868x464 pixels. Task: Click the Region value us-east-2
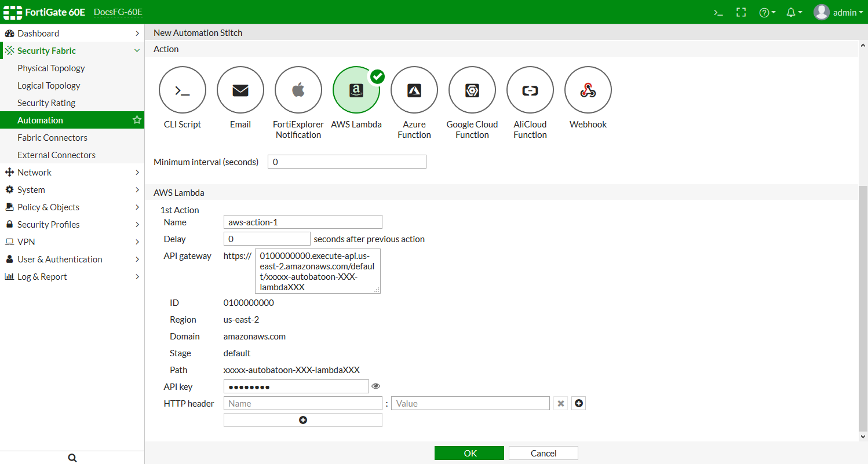[x=241, y=320]
